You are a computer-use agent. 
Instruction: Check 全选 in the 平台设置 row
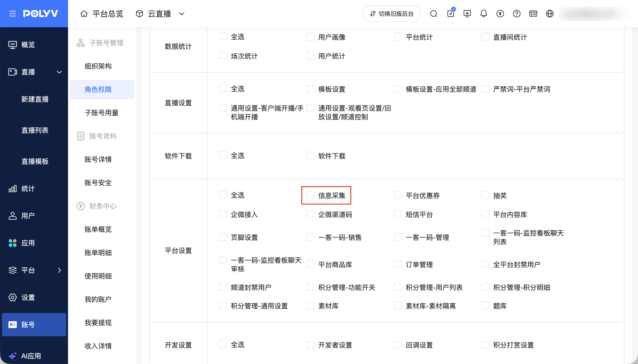click(223, 195)
